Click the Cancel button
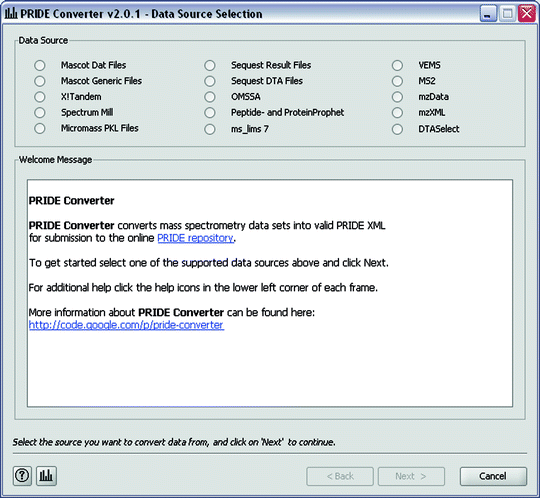Viewport: 540px width, 498px height. tap(493, 476)
